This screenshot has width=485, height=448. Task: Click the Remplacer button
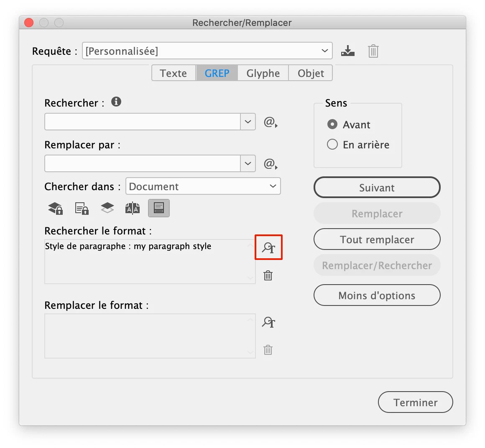click(x=377, y=213)
